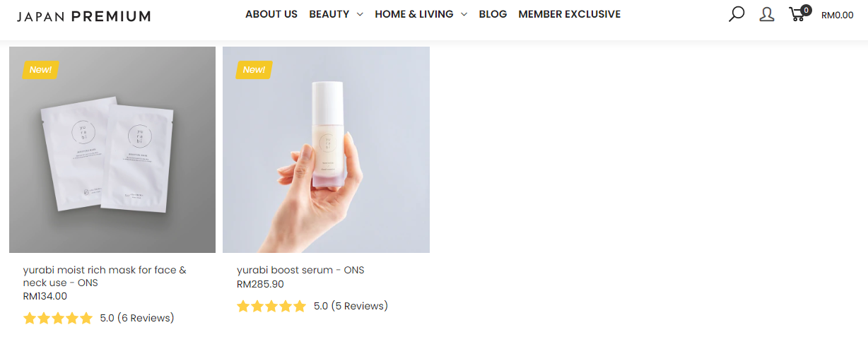Click the user account icon
The height and width of the screenshot is (337, 868).
pyautogui.click(x=767, y=14)
